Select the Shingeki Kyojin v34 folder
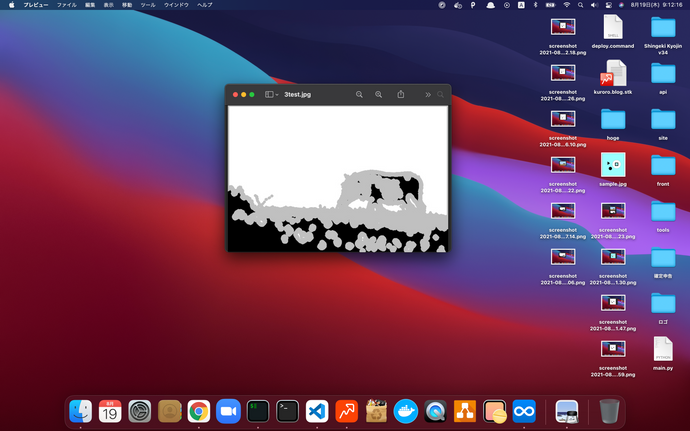The width and height of the screenshot is (690, 431). pos(663,35)
